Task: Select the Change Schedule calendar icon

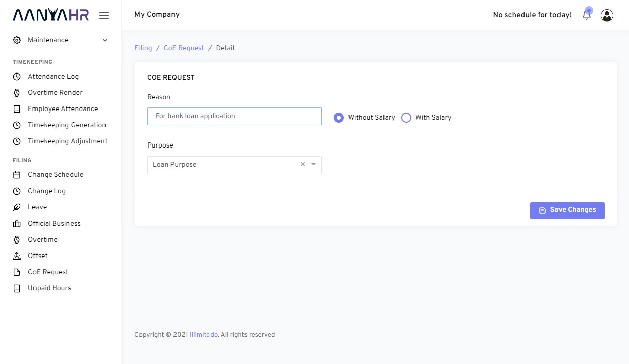Action: point(17,174)
